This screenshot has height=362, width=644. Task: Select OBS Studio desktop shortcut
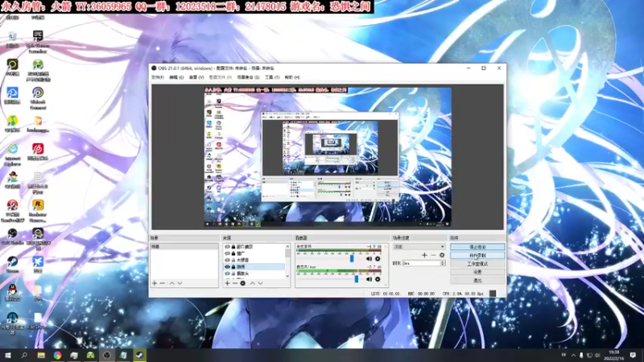tap(13, 237)
